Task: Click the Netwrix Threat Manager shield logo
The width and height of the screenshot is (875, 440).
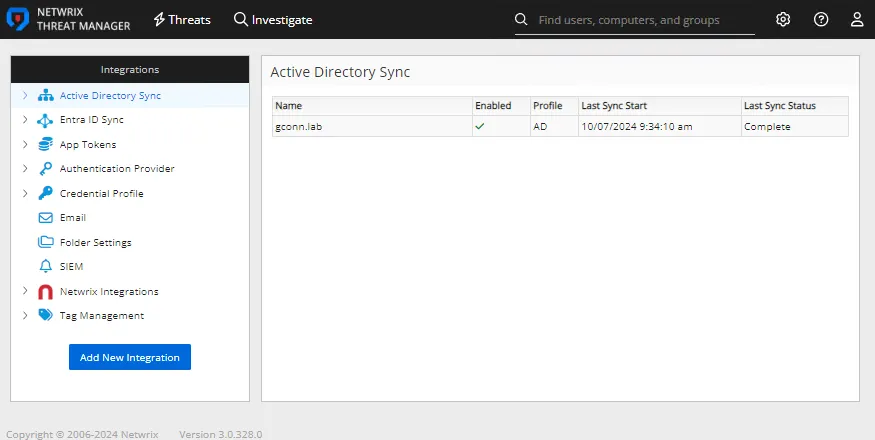Action: 17,19
